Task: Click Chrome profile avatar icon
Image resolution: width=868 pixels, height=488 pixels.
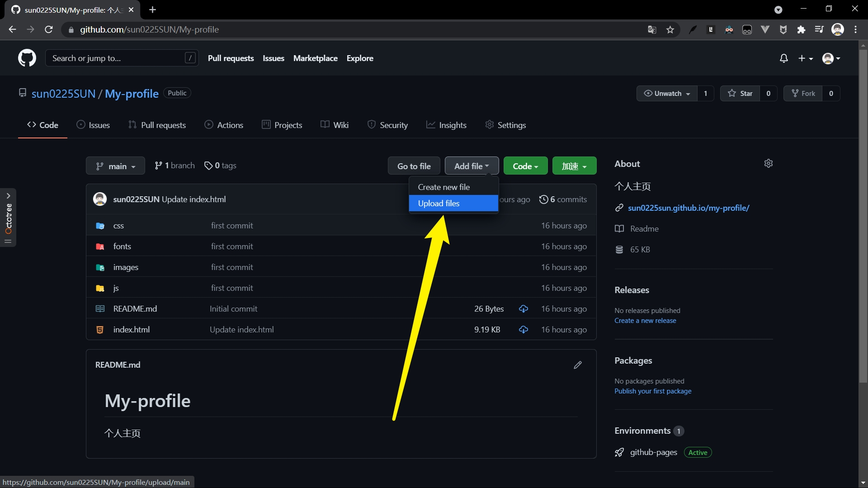Action: 838,29
